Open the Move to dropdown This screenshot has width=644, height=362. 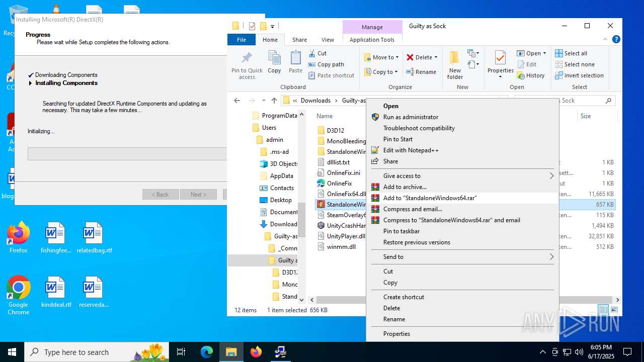tap(381, 57)
